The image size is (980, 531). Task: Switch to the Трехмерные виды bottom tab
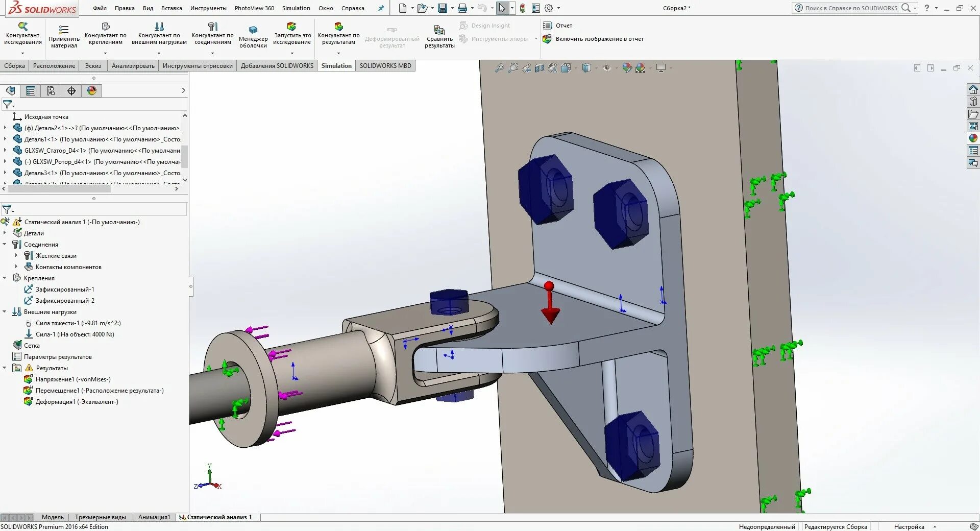pos(101,517)
